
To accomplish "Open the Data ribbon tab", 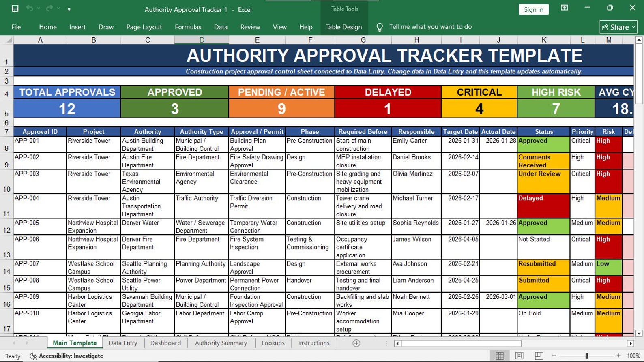I will coord(221,27).
